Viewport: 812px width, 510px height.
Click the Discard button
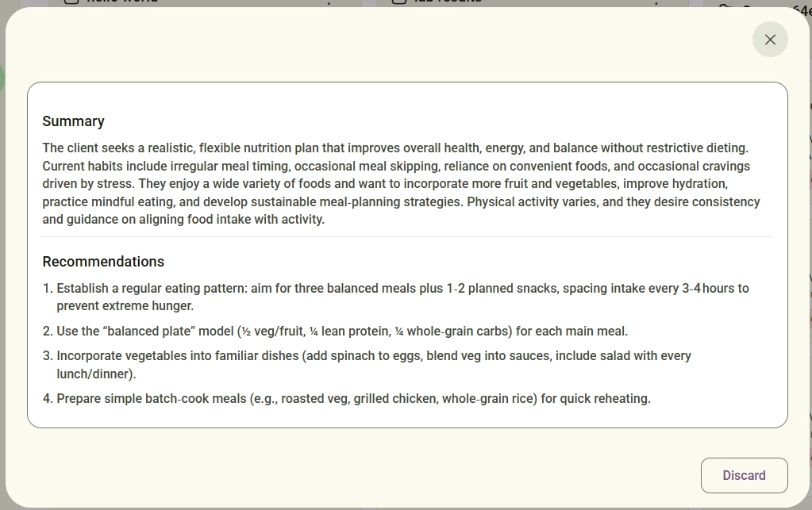[x=745, y=475]
